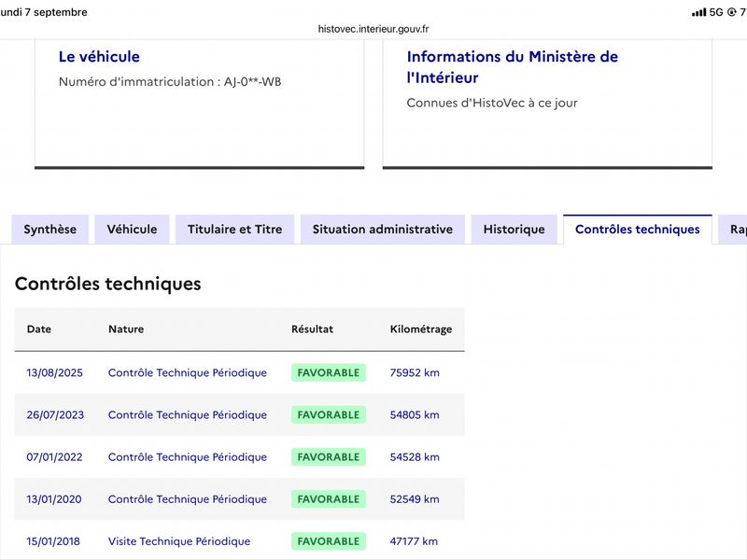Click the 26/07/2023 inspection date
The width and height of the screenshot is (747, 560).
tap(55, 414)
